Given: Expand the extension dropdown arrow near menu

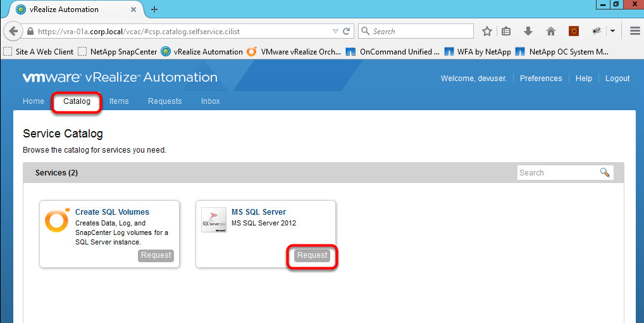Looking at the screenshot, I should point(612,31).
